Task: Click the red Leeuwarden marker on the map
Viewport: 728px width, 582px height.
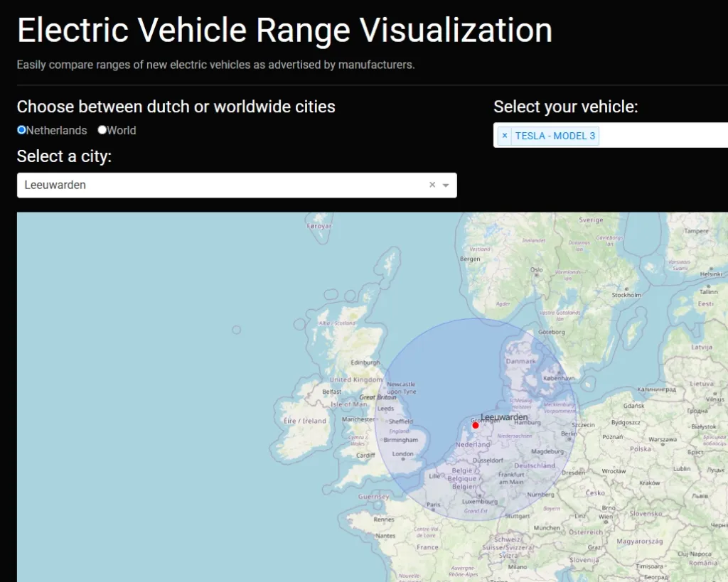Action: (476, 425)
